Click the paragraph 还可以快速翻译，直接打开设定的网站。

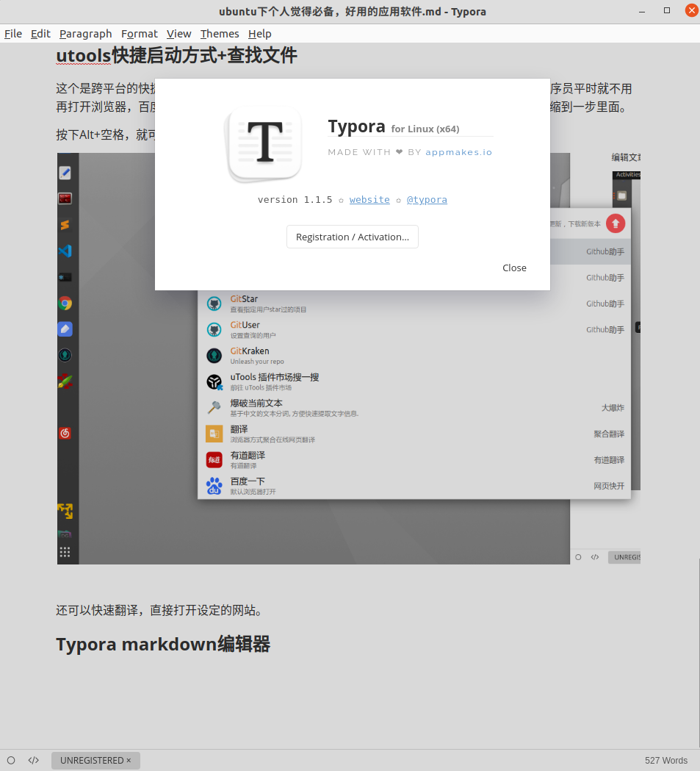pyautogui.click(x=161, y=610)
